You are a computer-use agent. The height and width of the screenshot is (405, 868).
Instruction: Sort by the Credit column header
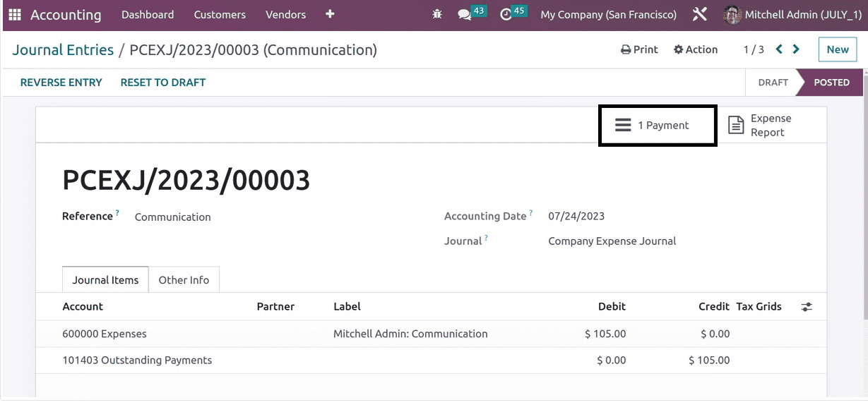714,307
